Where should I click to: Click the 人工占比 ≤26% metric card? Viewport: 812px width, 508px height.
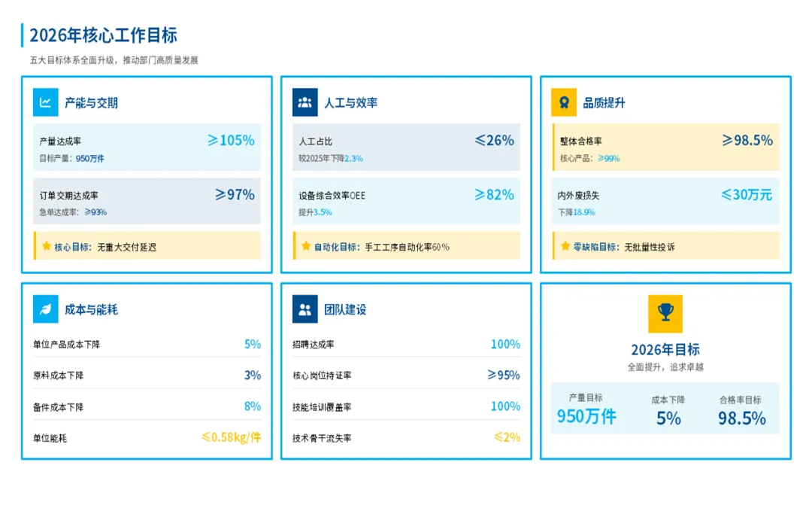(406, 147)
